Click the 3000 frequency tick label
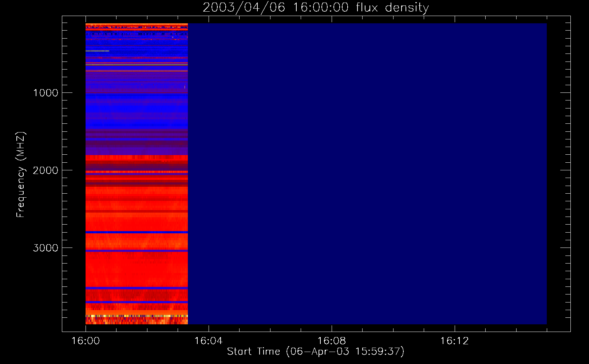 [x=46, y=248]
